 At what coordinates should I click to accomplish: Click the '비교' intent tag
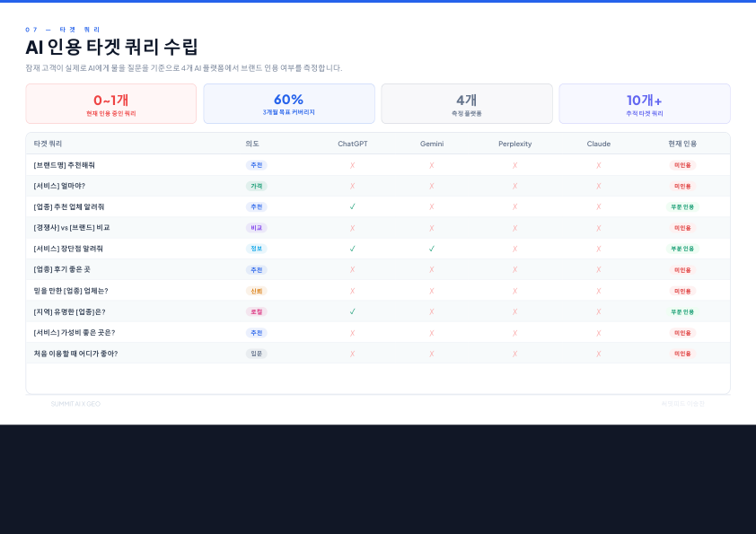tap(257, 228)
